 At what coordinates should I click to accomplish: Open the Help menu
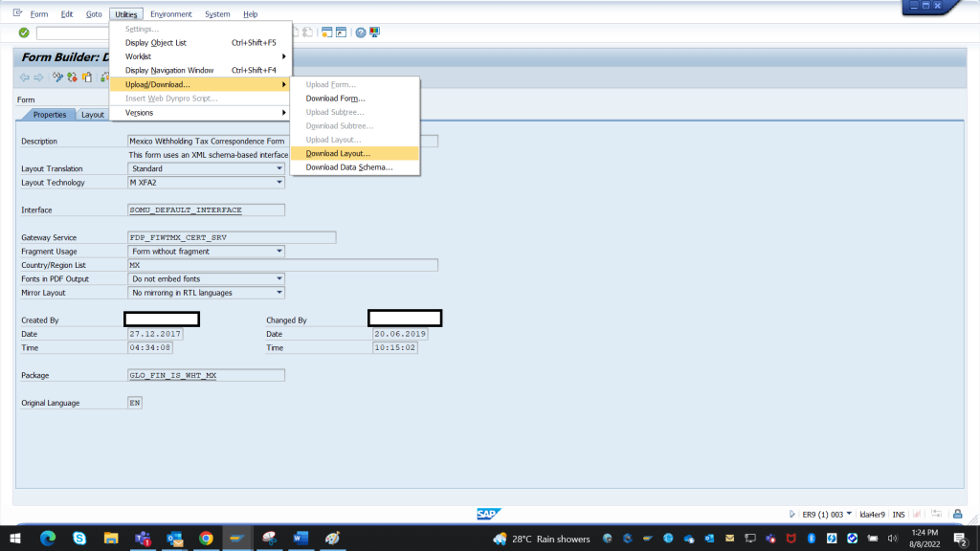click(x=250, y=13)
